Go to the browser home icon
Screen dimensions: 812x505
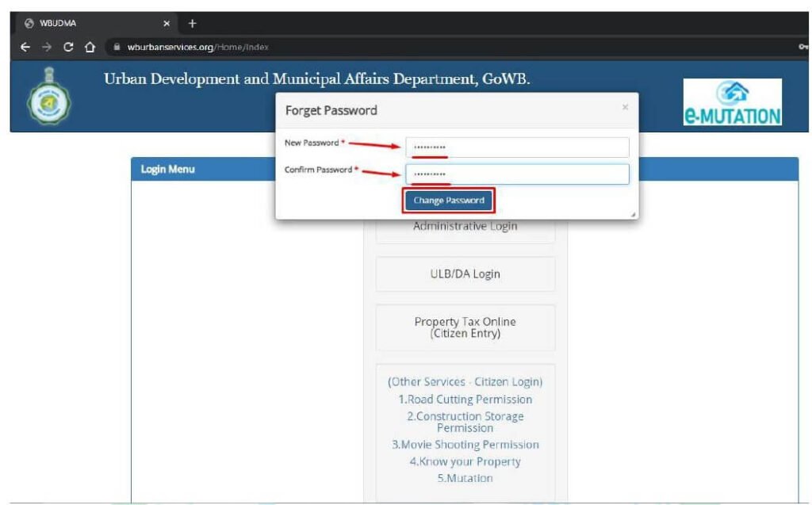tap(90, 47)
